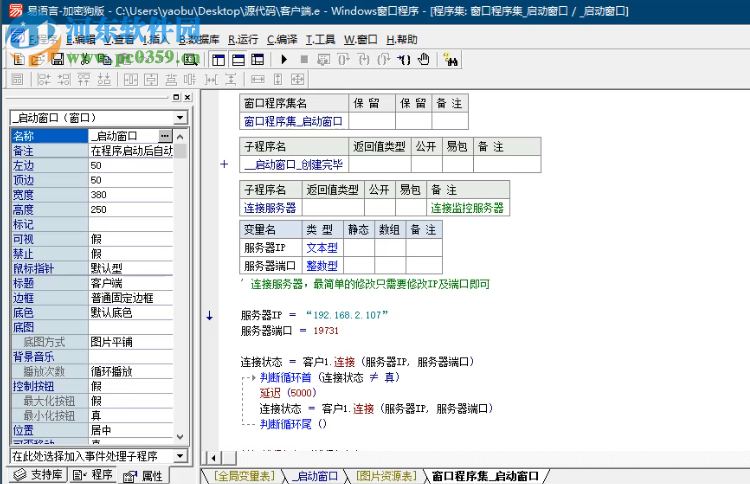Click the ellipsis button beside 名称 value
Viewport: 750px width, 484px height.
point(165,136)
